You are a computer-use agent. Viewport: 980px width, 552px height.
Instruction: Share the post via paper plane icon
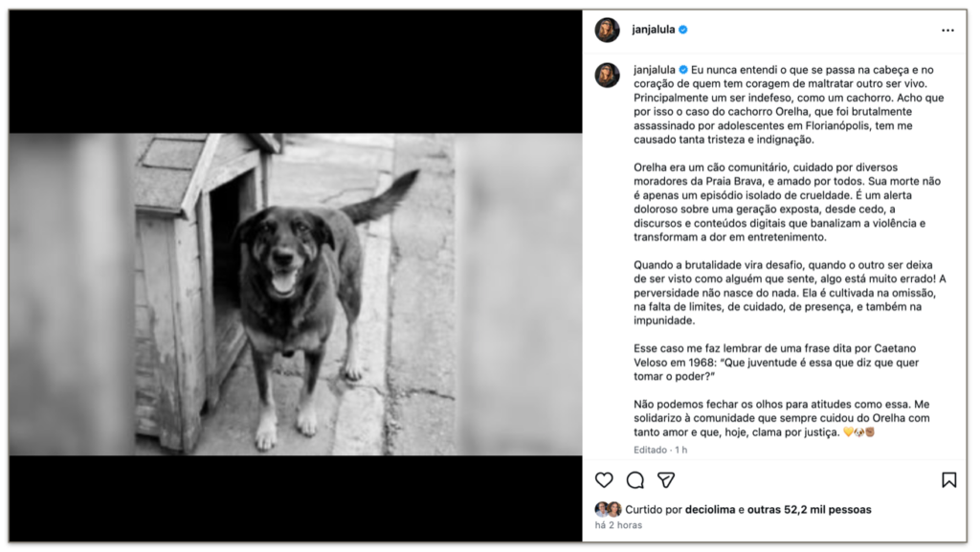666,479
